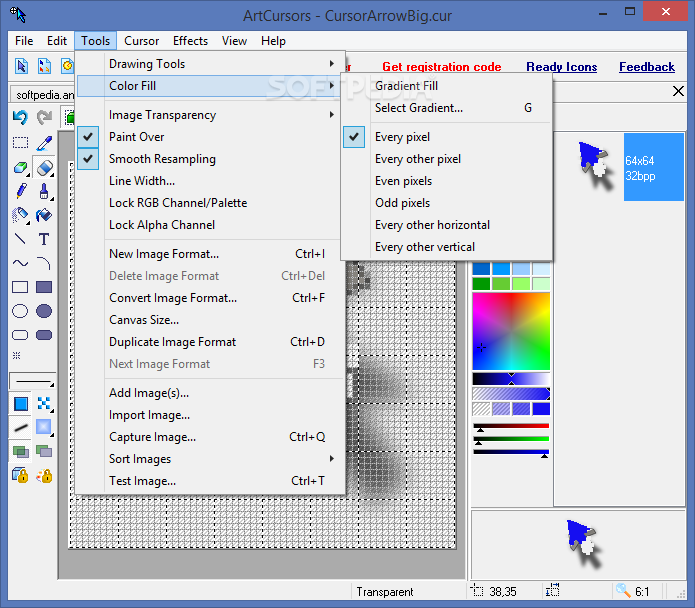Select the wavy Curve tool
Viewport: 695px width, 608px height.
click(20, 263)
